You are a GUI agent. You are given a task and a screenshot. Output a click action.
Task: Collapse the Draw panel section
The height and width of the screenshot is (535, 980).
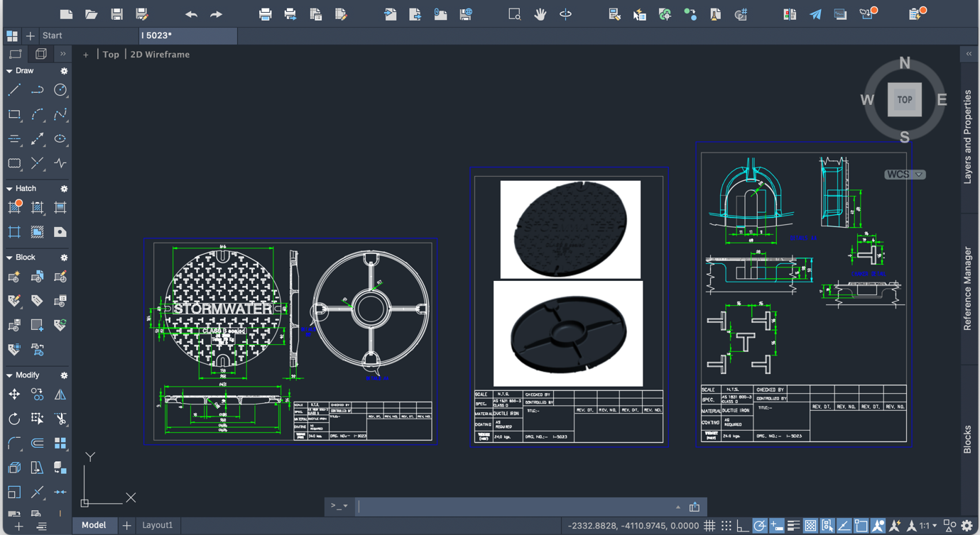pos(9,71)
